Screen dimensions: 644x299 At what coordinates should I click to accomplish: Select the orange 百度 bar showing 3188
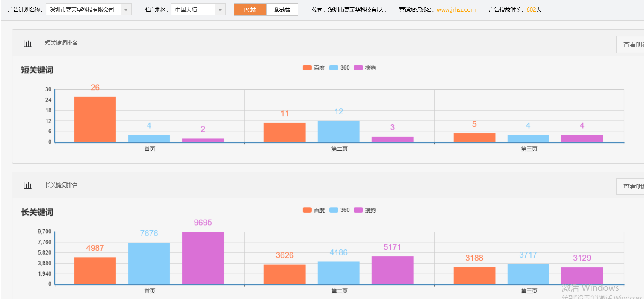[474, 276]
